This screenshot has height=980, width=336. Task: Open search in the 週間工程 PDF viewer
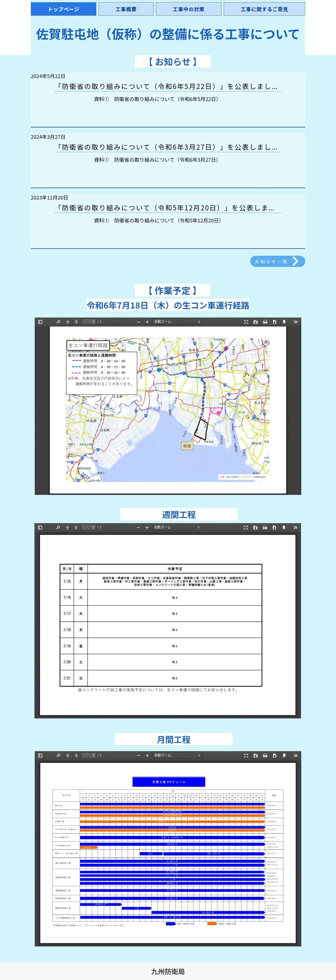58,527
